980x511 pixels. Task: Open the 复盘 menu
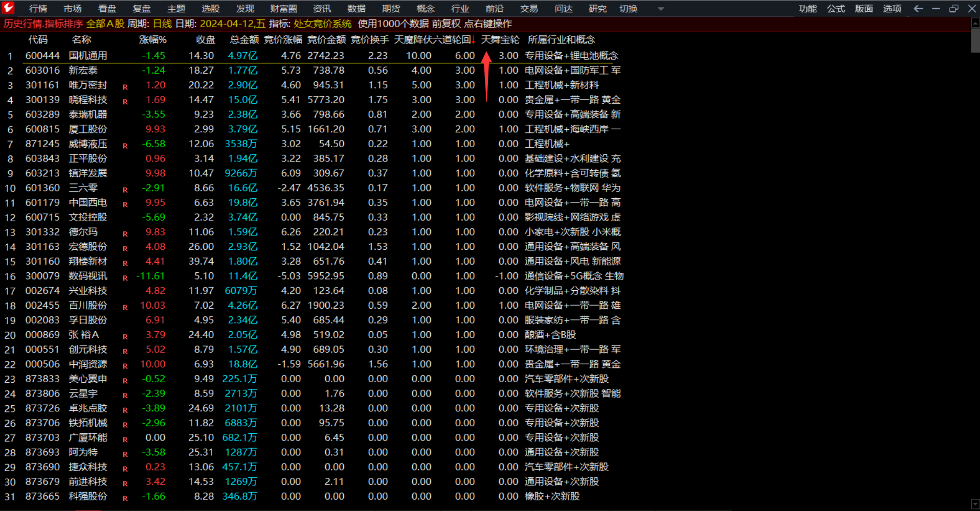[x=142, y=9]
